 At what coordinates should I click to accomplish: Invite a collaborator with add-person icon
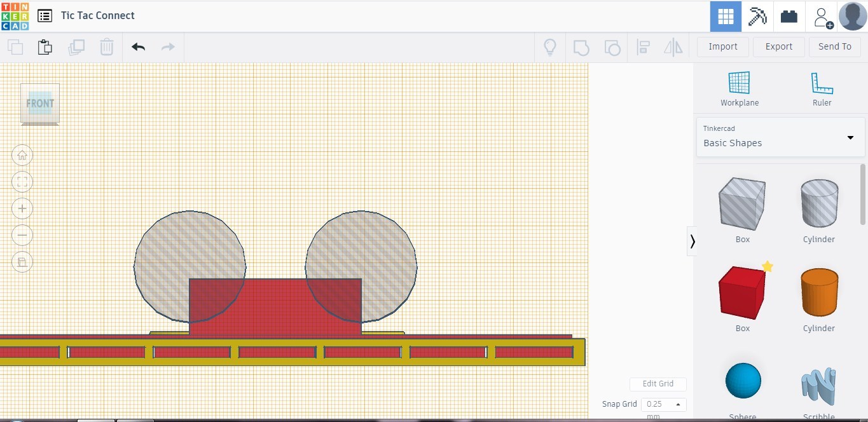(x=822, y=17)
